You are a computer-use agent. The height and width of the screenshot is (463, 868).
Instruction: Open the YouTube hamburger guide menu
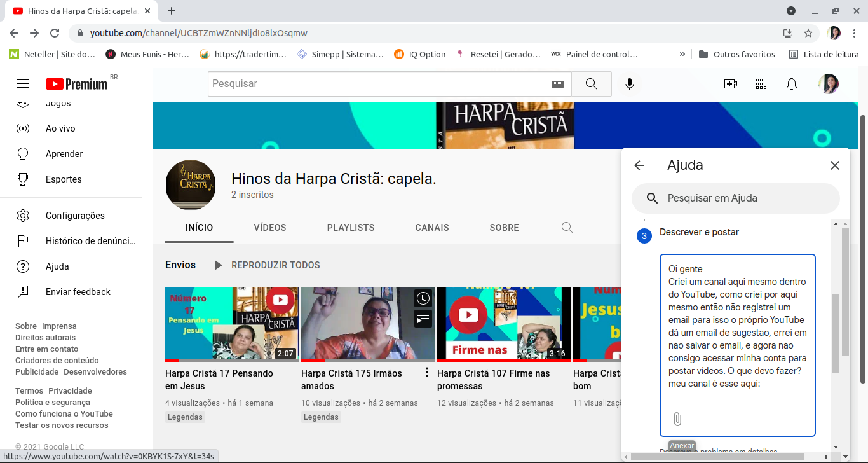[x=23, y=84]
